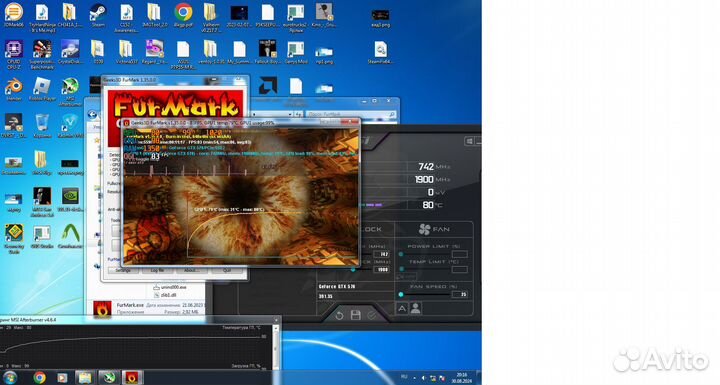720x385 pixels.
Task: Open the SteamFixBat file on the desktop
Action: click(380, 52)
